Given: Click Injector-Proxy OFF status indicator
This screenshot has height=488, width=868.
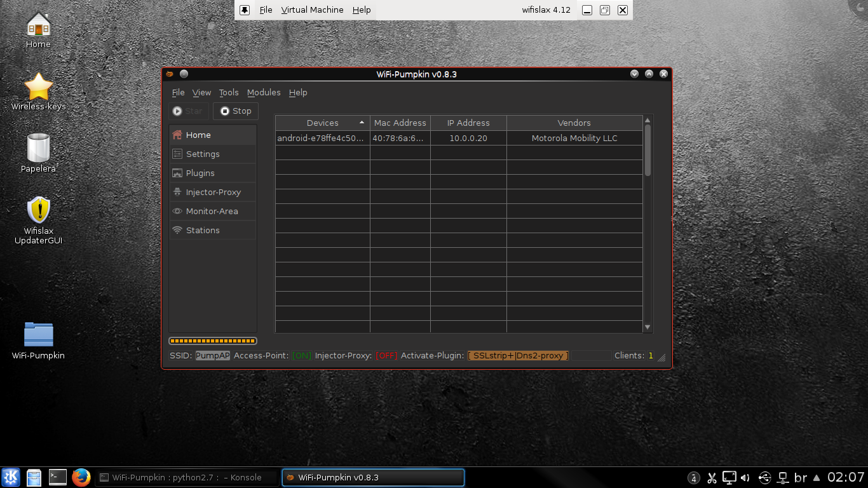Looking at the screenshot, I should tap(386, 356).
